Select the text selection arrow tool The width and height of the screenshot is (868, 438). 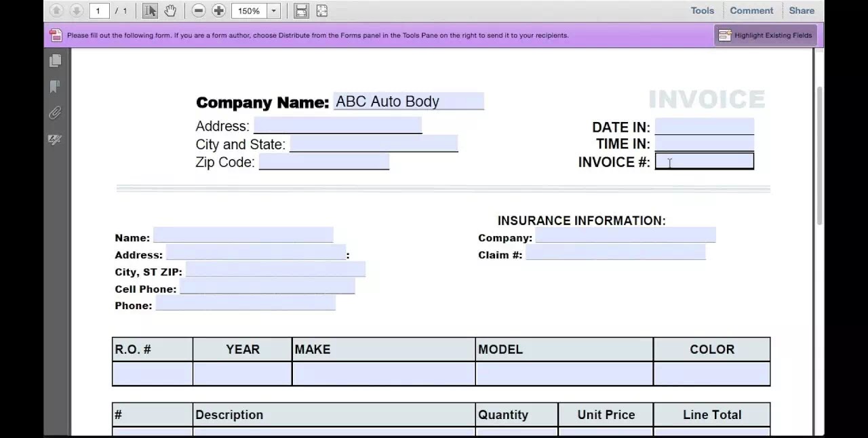[151, 11]
